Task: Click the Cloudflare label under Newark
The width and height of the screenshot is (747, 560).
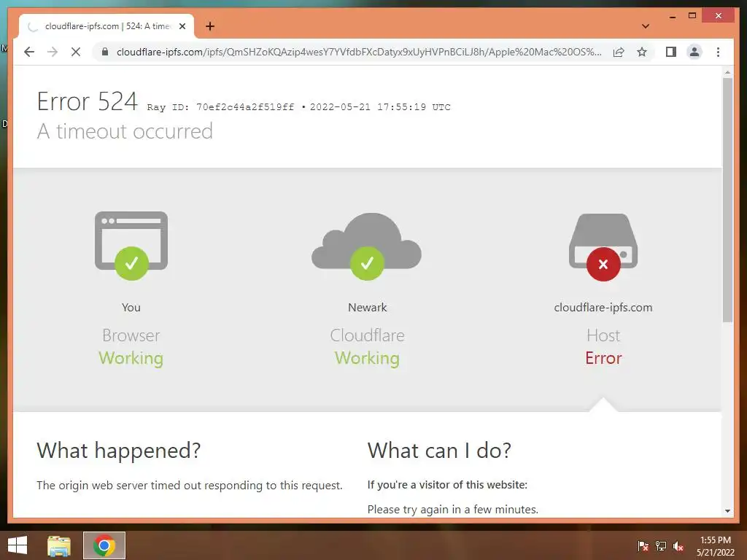Action: coord(368,335)
